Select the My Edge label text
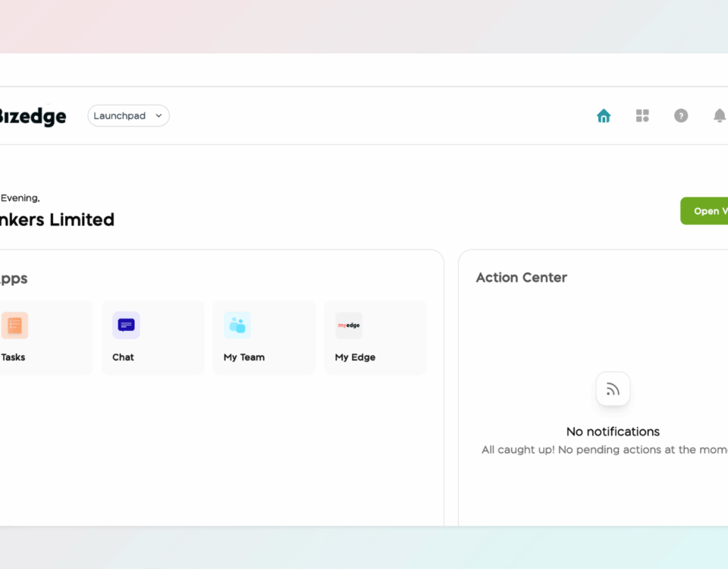The width and height of the screenshot is (728, 569). coord(355,357)
